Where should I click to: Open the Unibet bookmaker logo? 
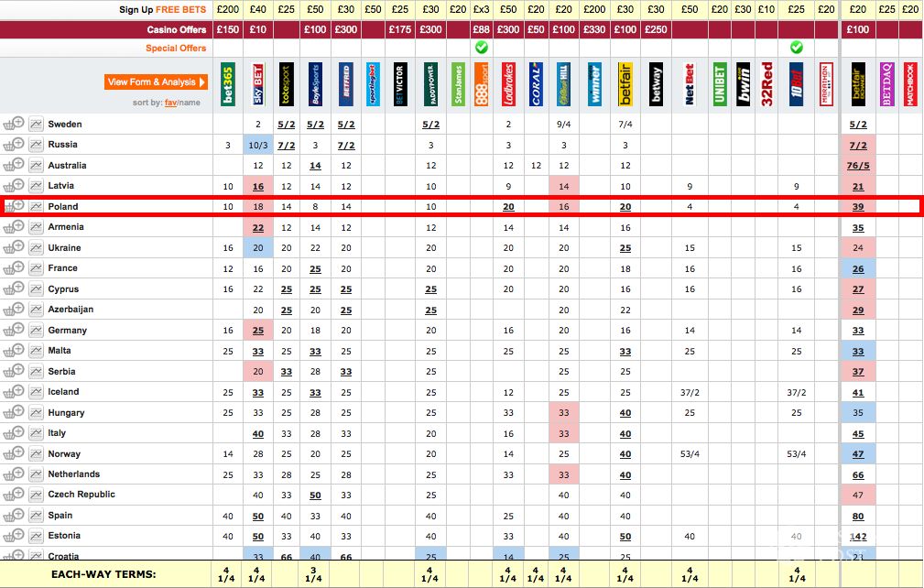click(x=720, y=84)
